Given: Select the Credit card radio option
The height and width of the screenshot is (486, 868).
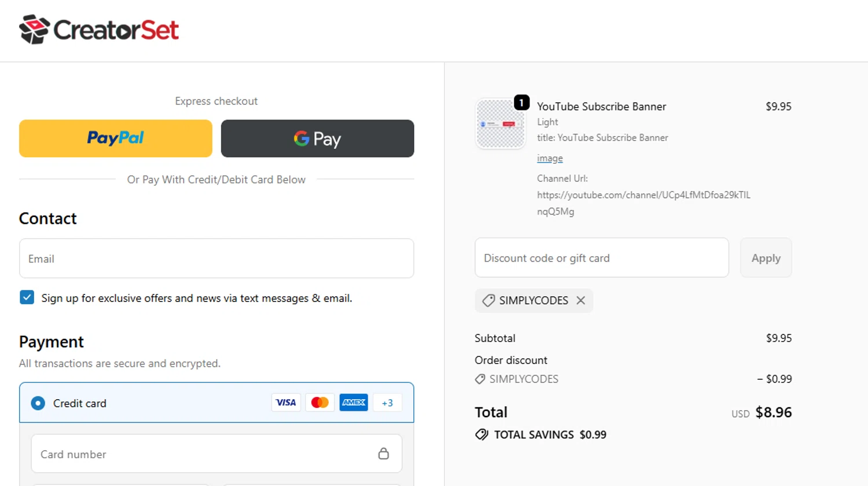Looking at the screenshot, I should pos(38,403).
